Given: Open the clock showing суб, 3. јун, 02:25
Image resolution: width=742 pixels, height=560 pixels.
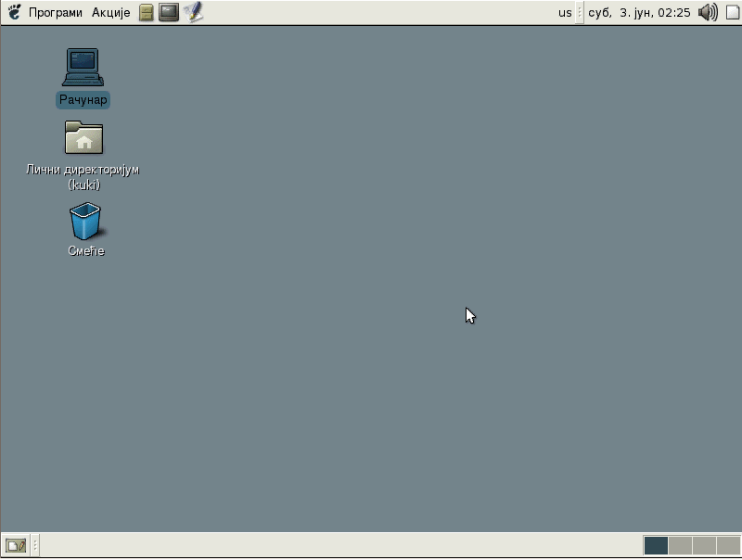Looking at the screenshot, I should point(639,13).
